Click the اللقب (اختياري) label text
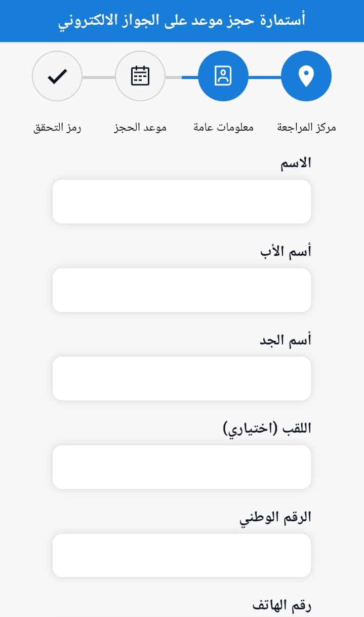The width and height of the screenshot is (364, 617). click(x=267, y=429)
